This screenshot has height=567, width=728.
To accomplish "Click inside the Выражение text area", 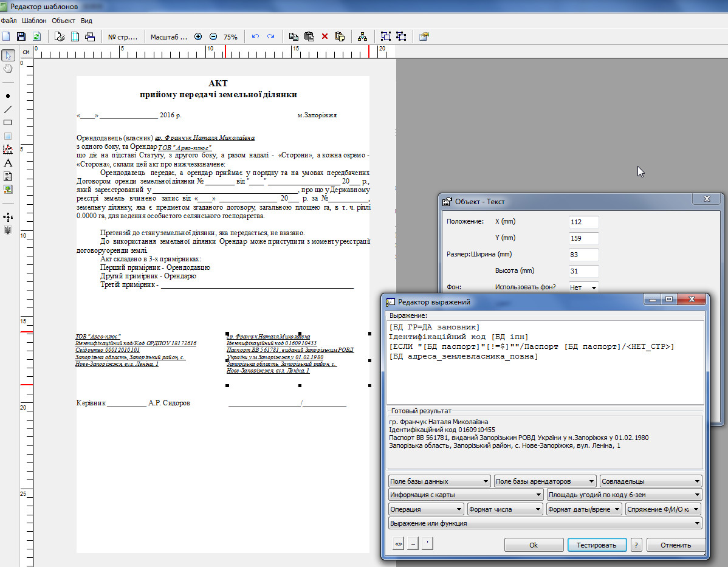I will [545, 362].
